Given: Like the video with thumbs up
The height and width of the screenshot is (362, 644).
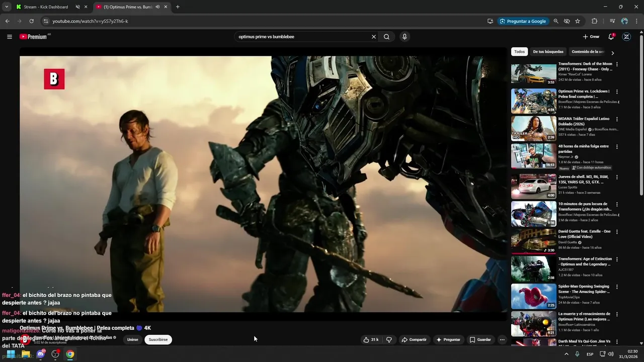Looking at the screenshot, I should click(x=371, y=340).
